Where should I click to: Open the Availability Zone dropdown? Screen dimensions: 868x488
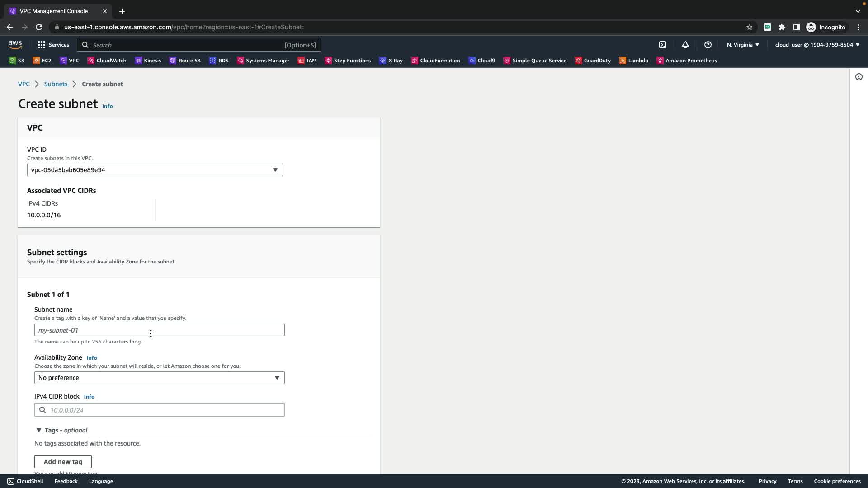[159, 378]
